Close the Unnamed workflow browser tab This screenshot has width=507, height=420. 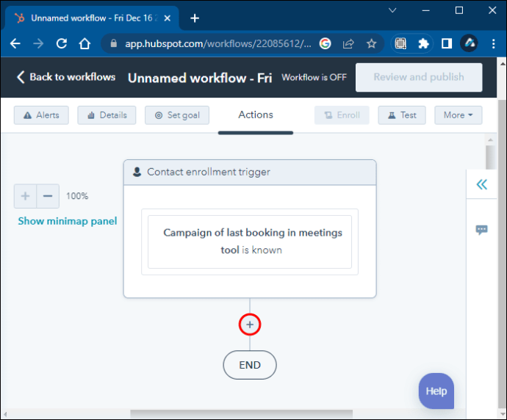pyautogui.click(x=168, y=18)
